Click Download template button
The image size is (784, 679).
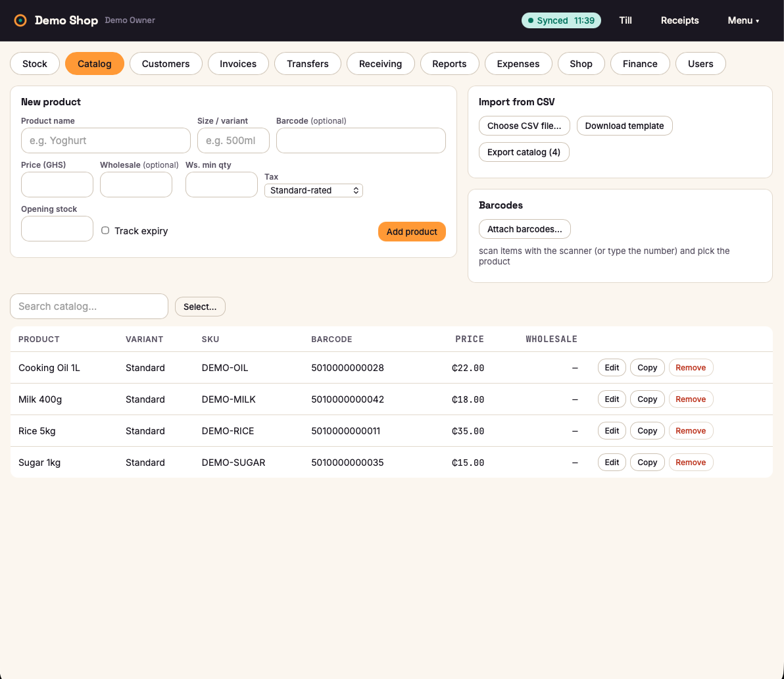(624, 126)
